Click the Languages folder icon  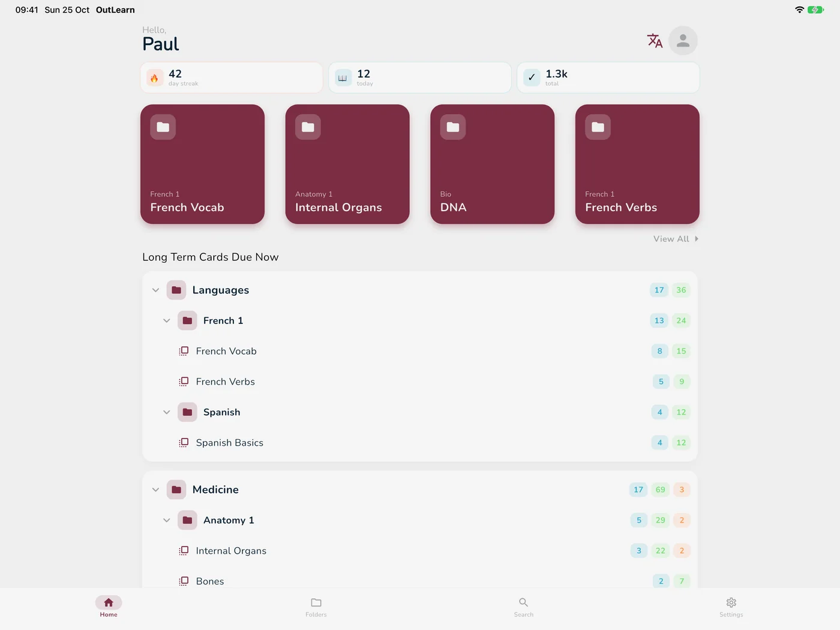(x=176, y=290)
